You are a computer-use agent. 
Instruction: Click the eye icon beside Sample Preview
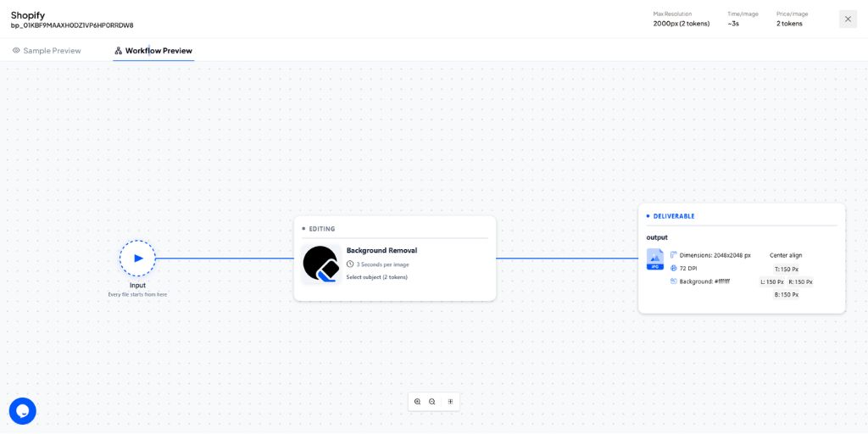coord(16,50)
